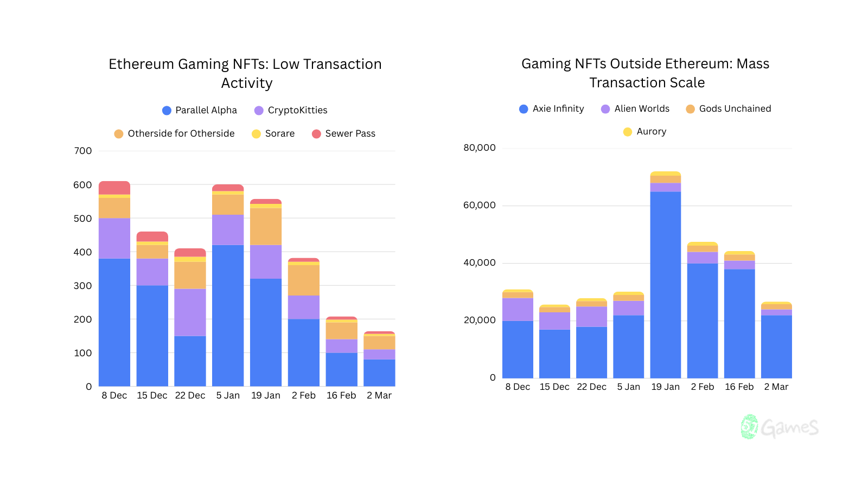This screenshot has height=488, width=868.
Task: Click the Games logo at bottom right
Action: pyautogui.click(x=780, y=427)
